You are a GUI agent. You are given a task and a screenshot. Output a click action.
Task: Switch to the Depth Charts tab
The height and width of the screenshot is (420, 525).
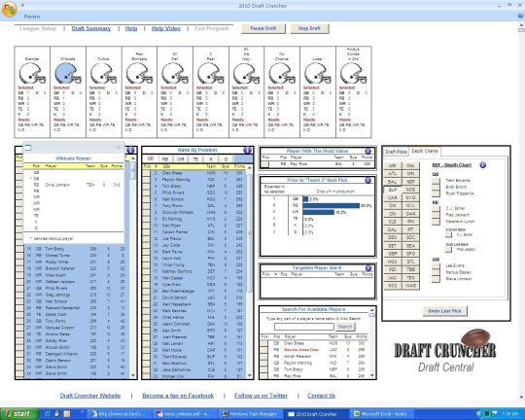pyautogui.click(x=424, y=151)
